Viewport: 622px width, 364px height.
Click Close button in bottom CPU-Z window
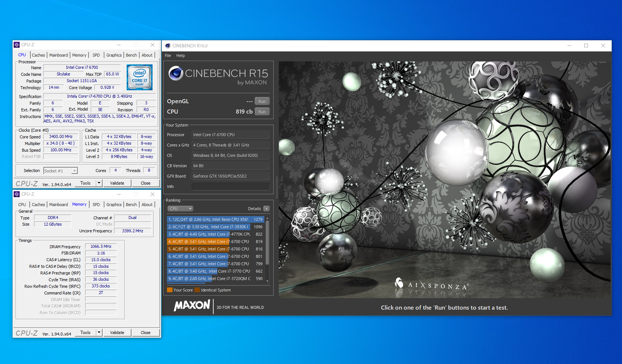click(146, 333)
